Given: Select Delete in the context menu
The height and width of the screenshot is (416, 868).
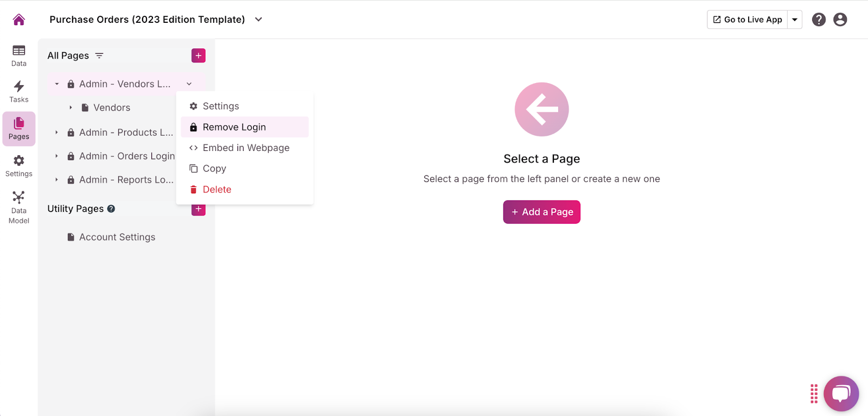Looking at the screenshot, I should tap(216, 190).
